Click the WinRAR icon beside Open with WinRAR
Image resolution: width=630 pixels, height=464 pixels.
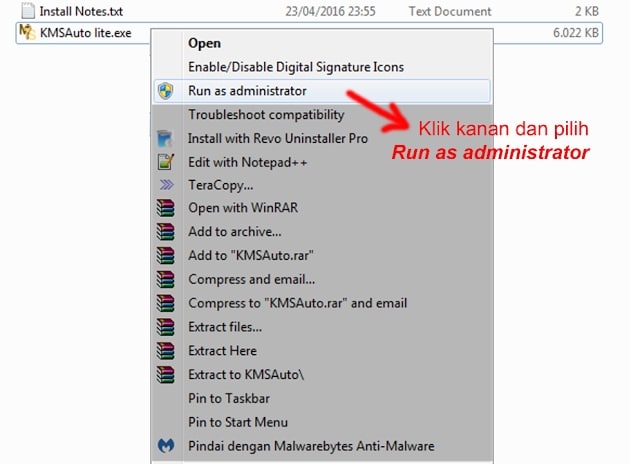point(166,208)
